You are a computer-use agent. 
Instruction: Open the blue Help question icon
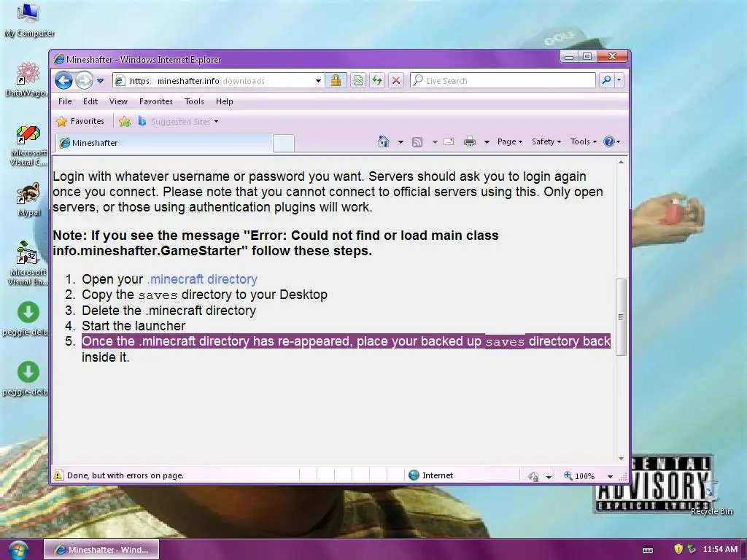pos(611,141)
